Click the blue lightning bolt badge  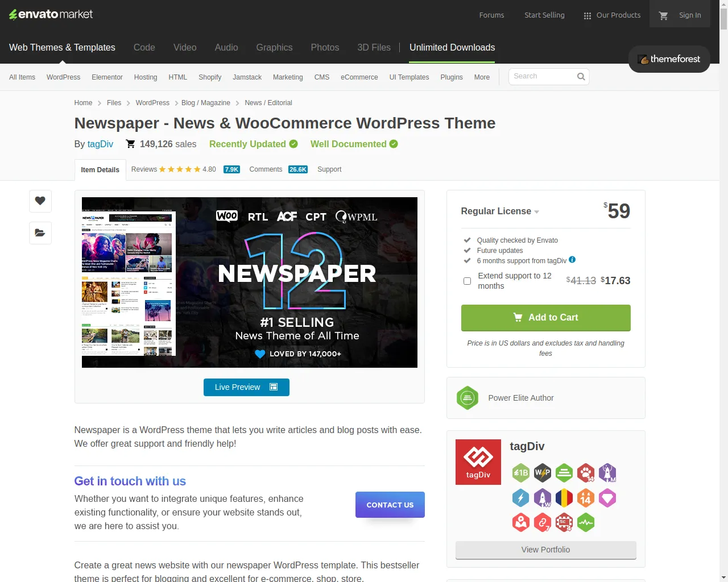[x=521, y=498]
